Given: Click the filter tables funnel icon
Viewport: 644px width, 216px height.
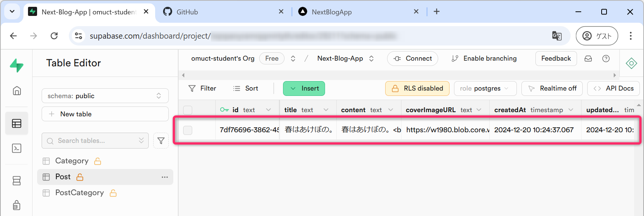Looking at the screenshot, I should 161,141.
